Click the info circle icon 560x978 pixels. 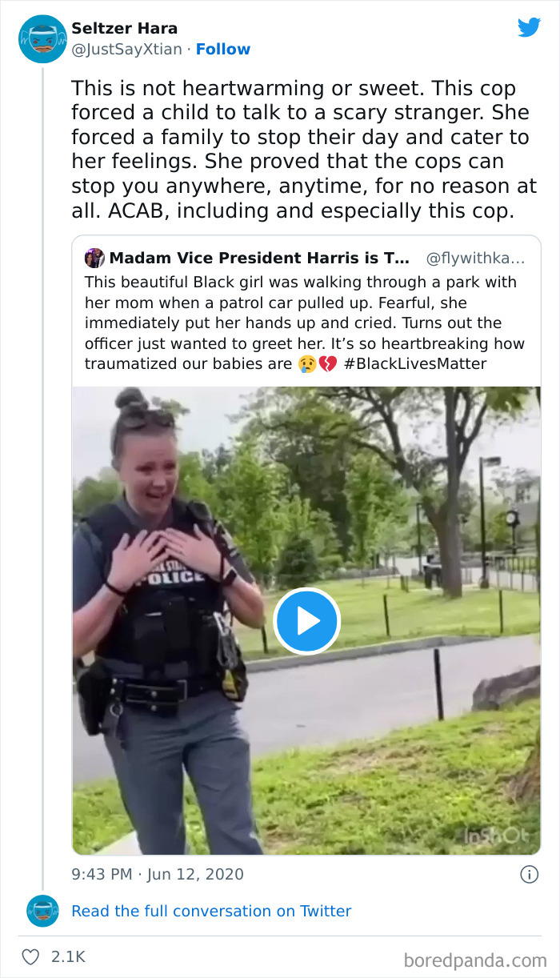click(x=529, y=875)
